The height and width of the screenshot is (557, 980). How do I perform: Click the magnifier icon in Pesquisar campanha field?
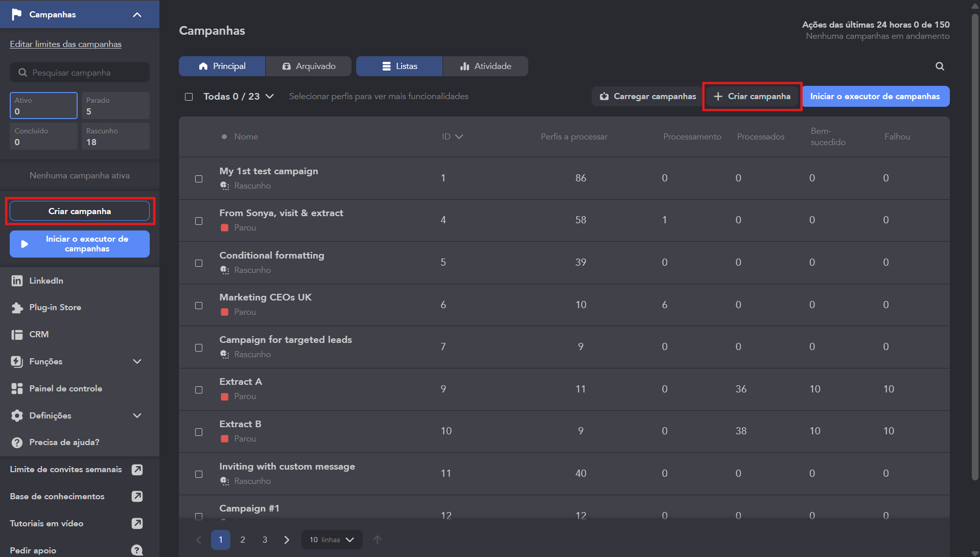pyautogui.click(x=22, y=73)
